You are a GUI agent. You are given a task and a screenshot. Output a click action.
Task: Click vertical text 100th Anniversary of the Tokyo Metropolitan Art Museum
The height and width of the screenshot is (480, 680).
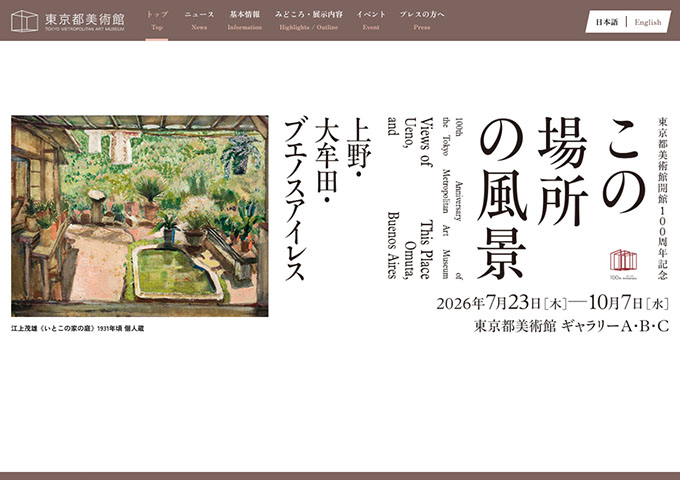point(452,199)
